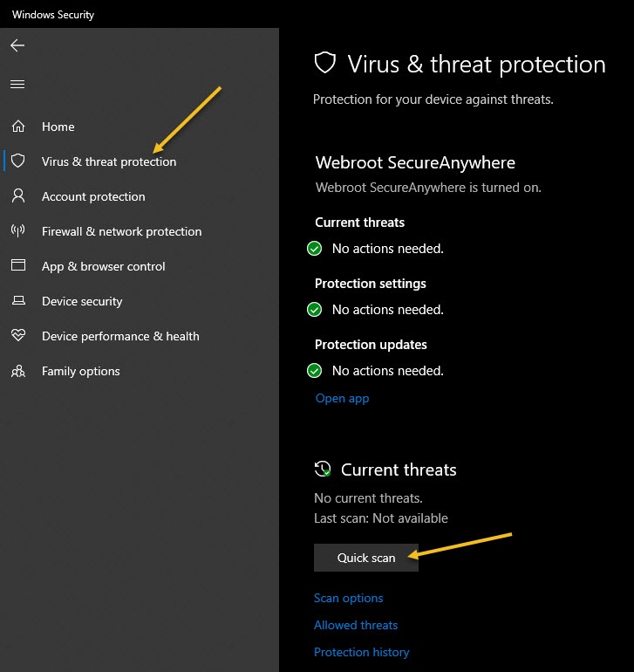Open the Webroot app link
Screen dimensions: 634x672
click(x=342, y=398)
